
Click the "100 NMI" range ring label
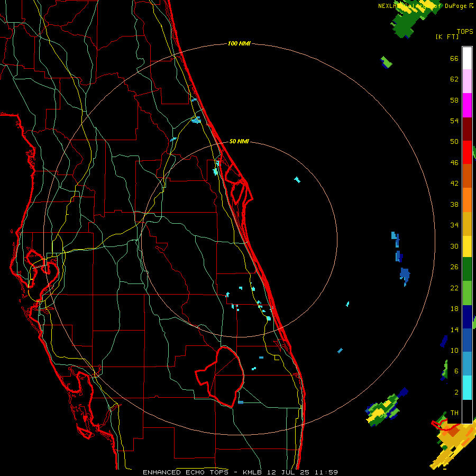pyautogui.click(x=239, y=44)
